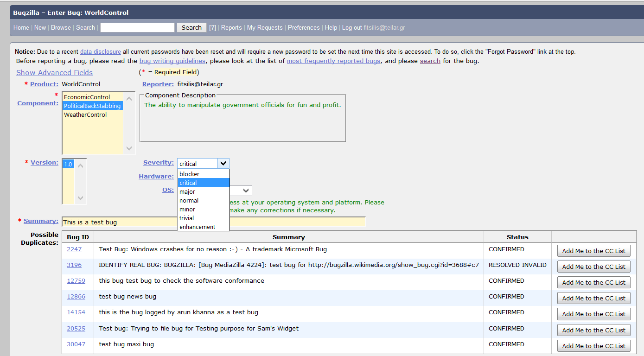Click the 'test bug news bug' summary
The width and height of the screenshot is (644, 356).
point(128,297)
